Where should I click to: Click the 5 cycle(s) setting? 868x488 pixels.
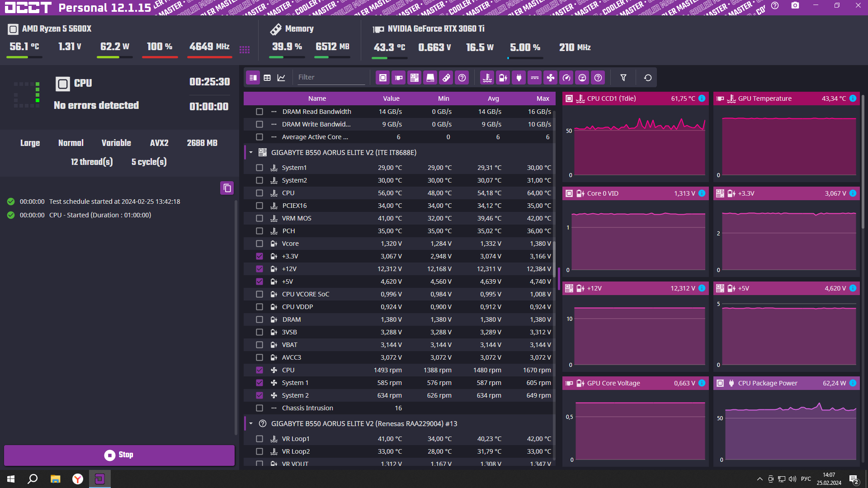tap(149, 162)
